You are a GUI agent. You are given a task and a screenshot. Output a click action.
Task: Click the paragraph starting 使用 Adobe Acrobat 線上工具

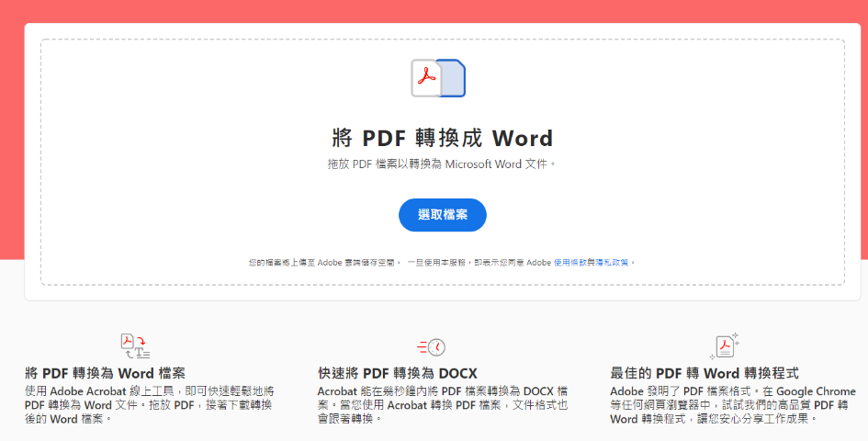pos(150,405)
